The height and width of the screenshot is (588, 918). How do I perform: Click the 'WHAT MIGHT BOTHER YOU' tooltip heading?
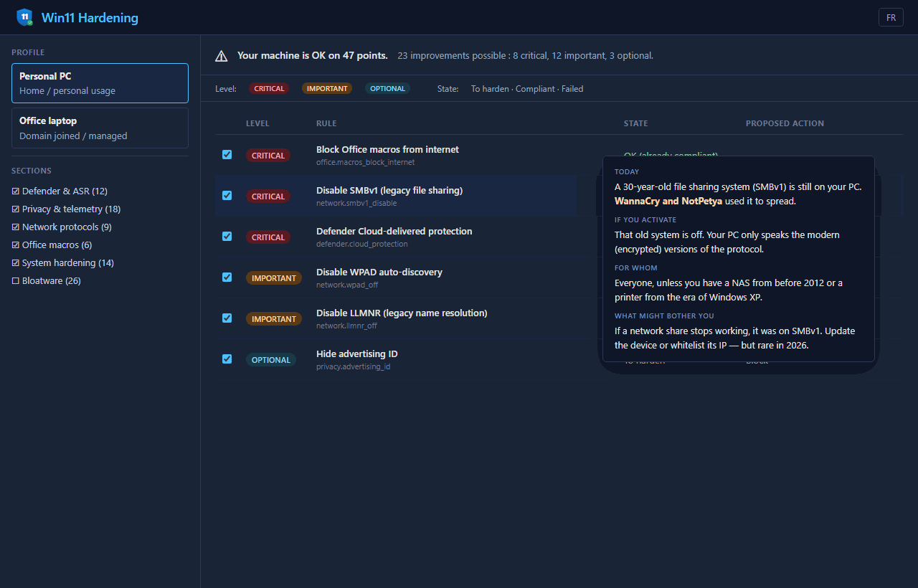[x=664, y=316]
